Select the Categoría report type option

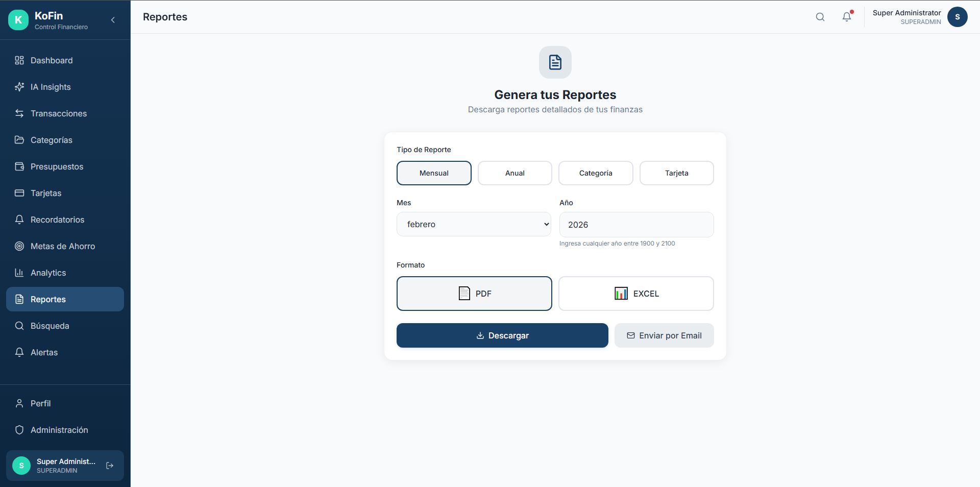[x=595, y=173]
